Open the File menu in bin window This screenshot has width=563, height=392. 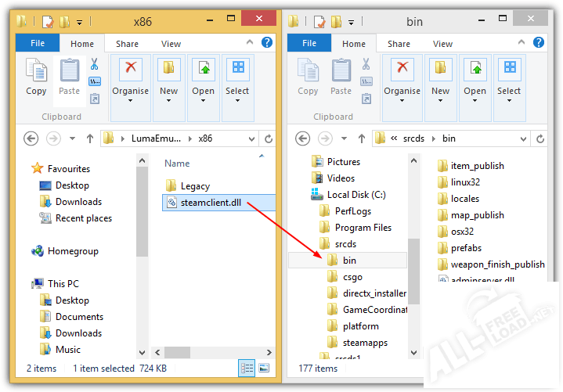click(309, 44)
